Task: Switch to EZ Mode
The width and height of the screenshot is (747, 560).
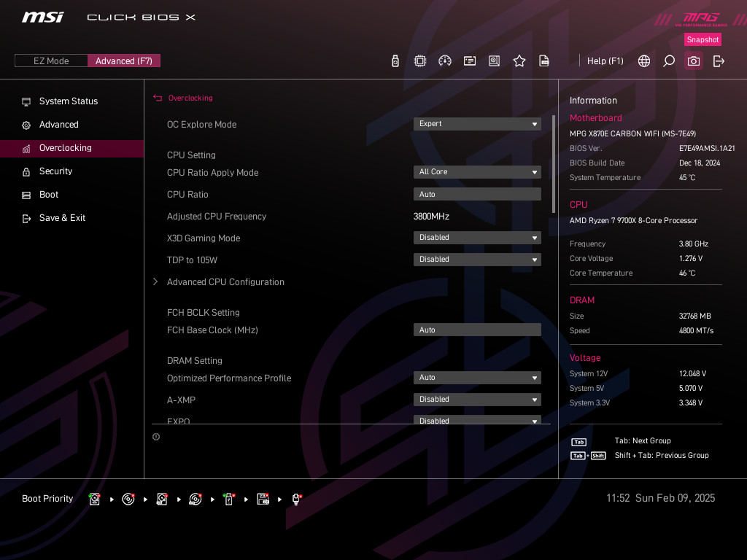Action: 51,61
